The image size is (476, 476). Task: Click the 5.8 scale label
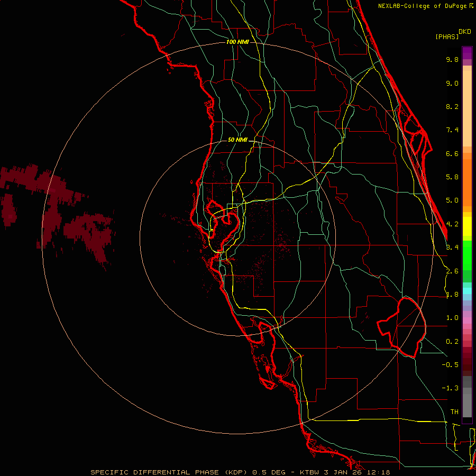pyautogui.click(x=452, y=177)
